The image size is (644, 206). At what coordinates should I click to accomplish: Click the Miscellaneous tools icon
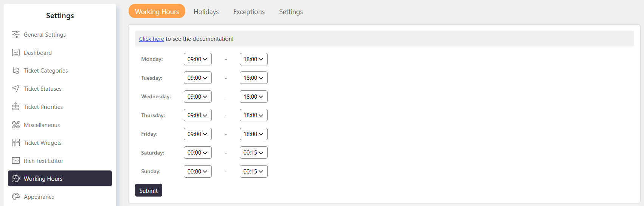tap(16, 125)
